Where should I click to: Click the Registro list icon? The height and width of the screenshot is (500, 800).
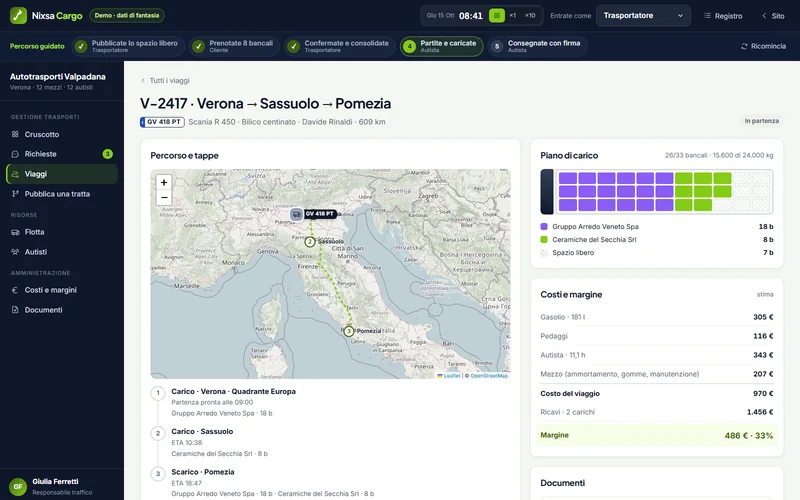pyautogui.click(x=707, y=16)
